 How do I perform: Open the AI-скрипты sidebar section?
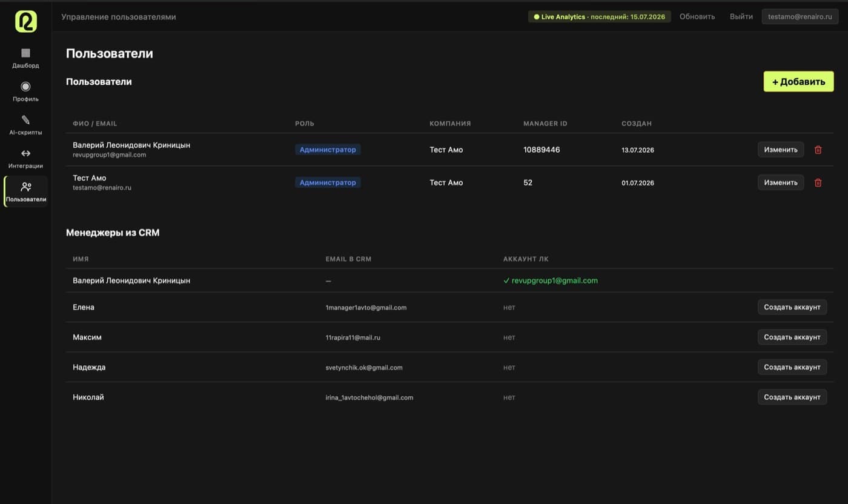click(25, 125)
